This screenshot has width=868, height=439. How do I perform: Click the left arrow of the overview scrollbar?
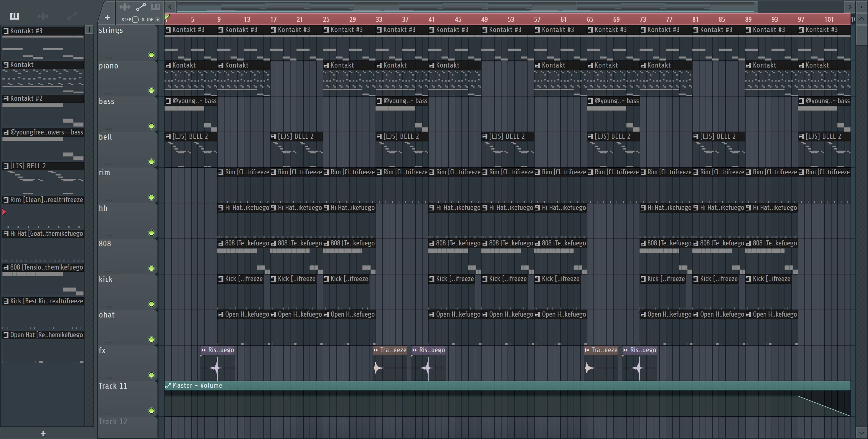point(170,6)
